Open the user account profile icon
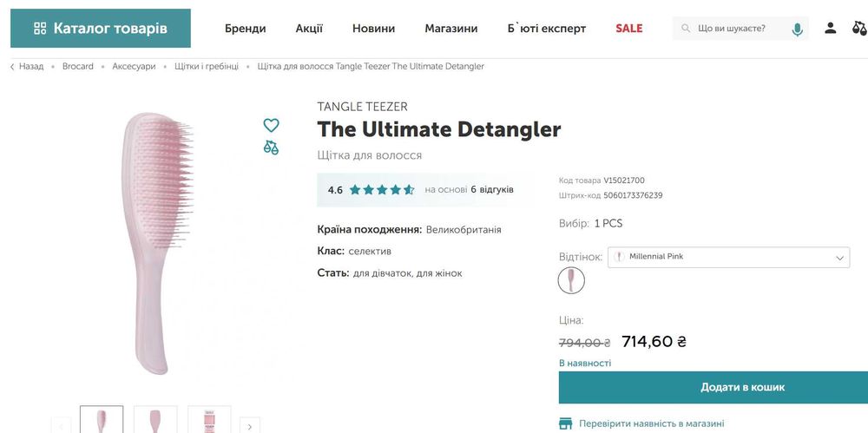Image resolution: width=868 pixels, height=433 pixels. (831, 29)
